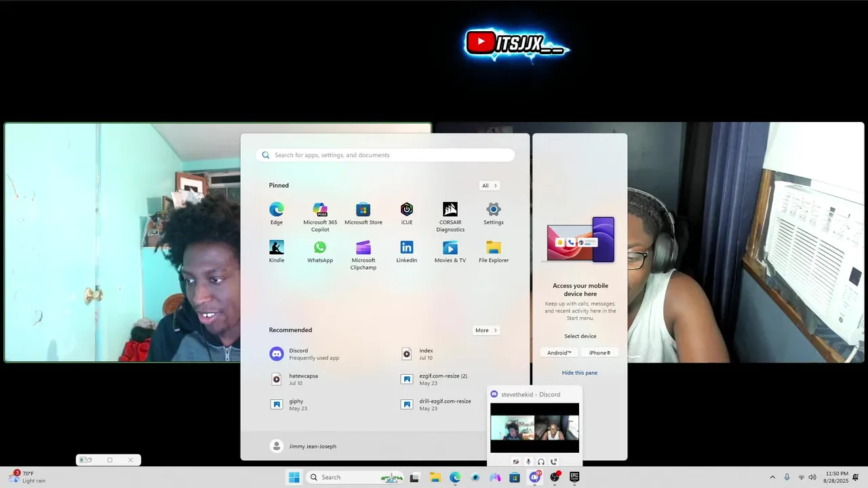Open Microsoft Store from the taskbar
Screen dimensions: 868x488
tap(515, 477)
